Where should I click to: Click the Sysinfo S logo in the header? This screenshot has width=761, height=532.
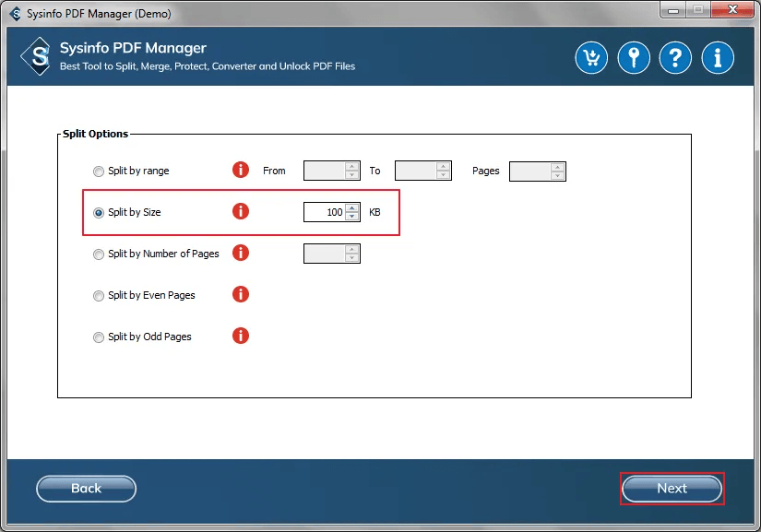[x=36, y=56]
